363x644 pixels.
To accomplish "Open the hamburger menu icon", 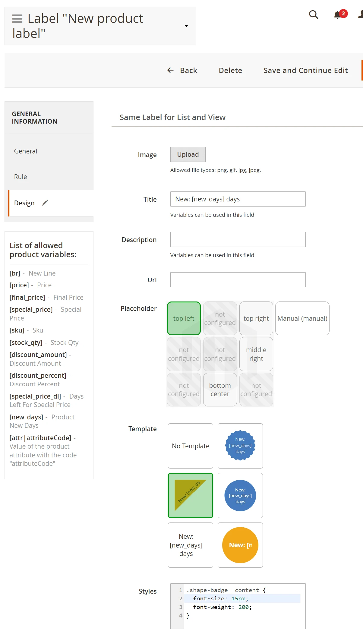I will click(17, 19).
